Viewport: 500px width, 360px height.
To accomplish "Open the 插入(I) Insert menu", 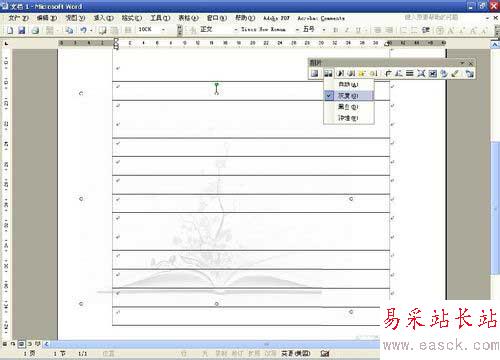I will [x=103, y=18].
